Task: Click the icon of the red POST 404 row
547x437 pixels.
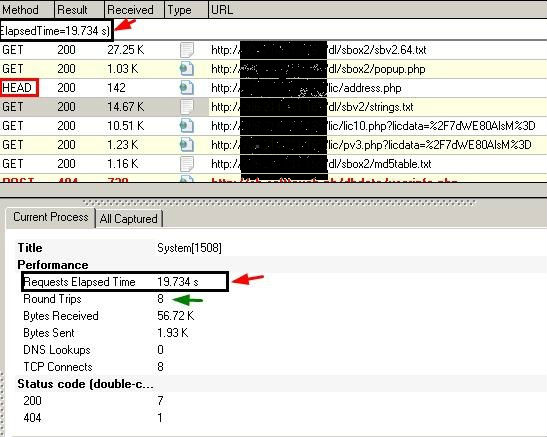Action: 187,179
